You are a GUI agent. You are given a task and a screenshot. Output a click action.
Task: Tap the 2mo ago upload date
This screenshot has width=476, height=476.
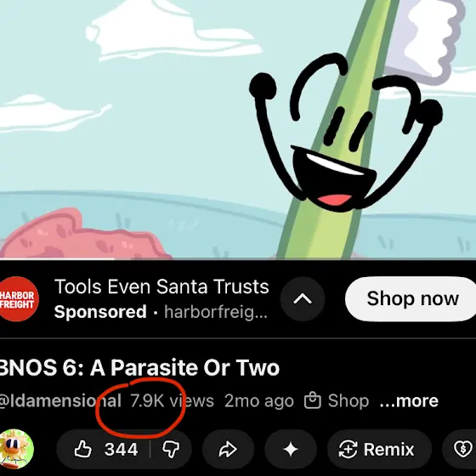[x=259, y=400]
